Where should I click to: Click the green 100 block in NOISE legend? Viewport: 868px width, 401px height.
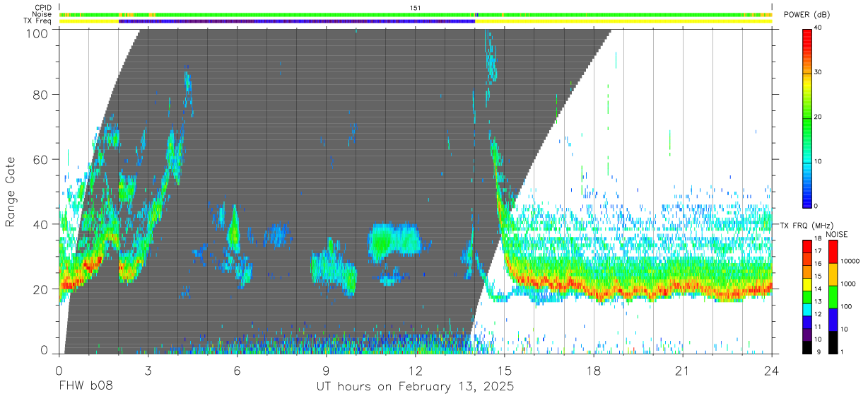click(x=832, y=296)
